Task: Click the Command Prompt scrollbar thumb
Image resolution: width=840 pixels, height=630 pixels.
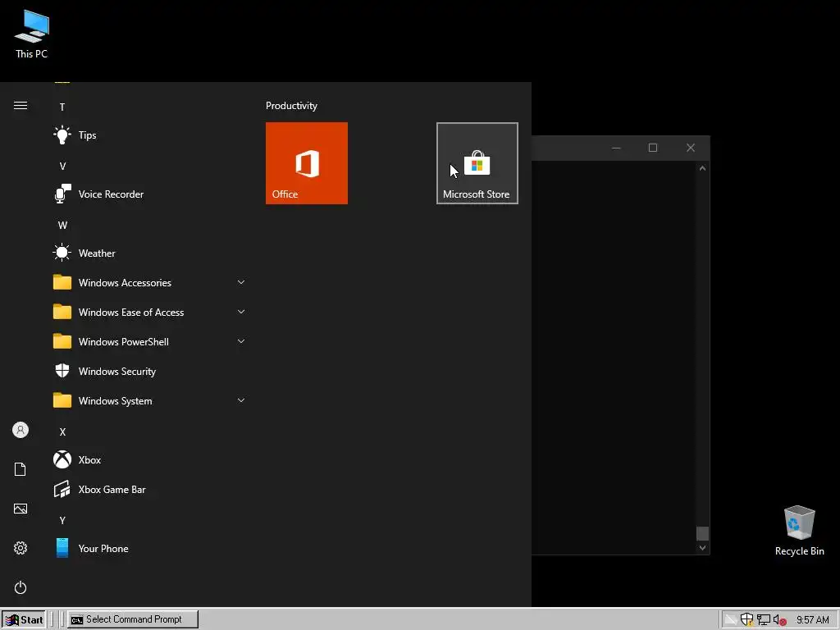Action: [702, 533]
